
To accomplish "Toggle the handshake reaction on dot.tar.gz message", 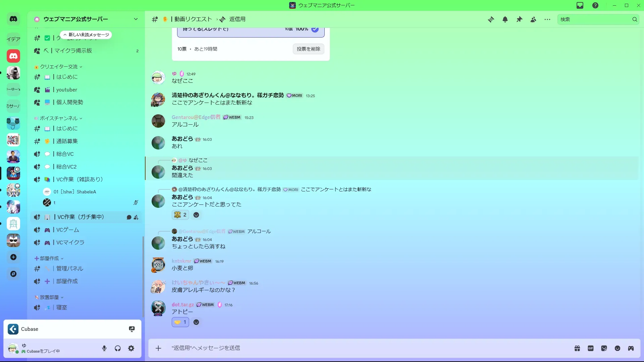I will click(180, 322).
